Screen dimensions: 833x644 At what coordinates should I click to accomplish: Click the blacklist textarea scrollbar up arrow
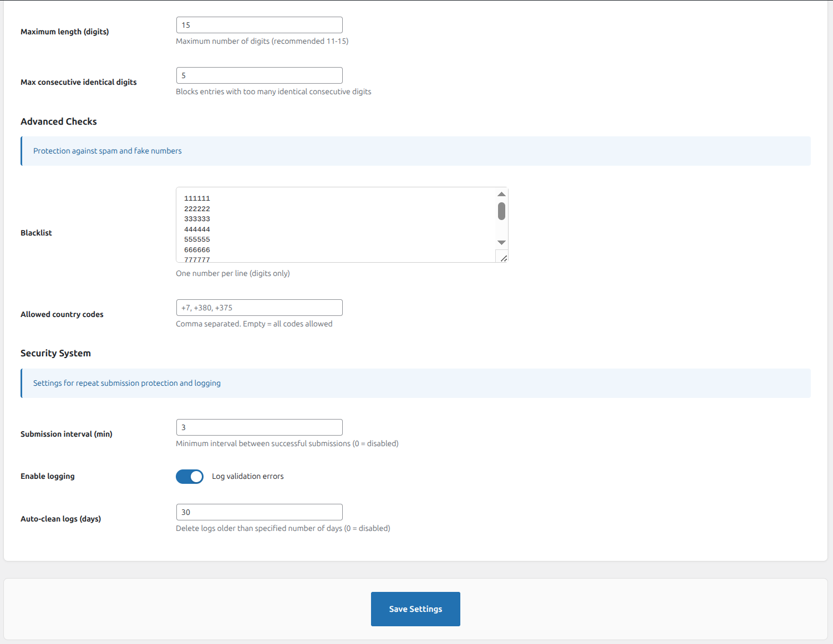point(501,194)
